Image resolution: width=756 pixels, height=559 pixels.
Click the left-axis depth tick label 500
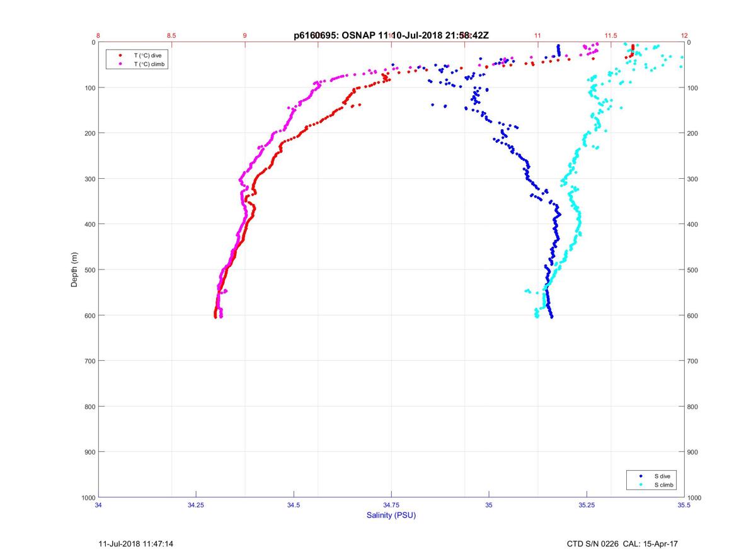point(89,270)
